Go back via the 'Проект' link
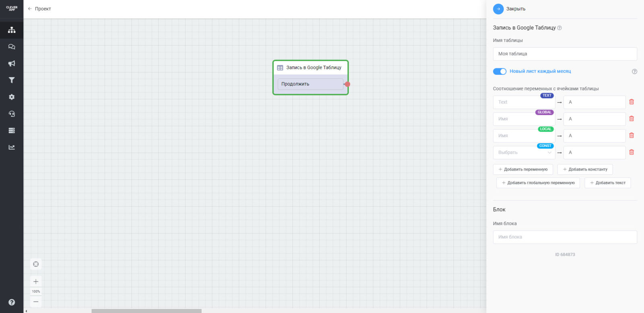The height and width of the screenshot is (313, 644). 39,9
